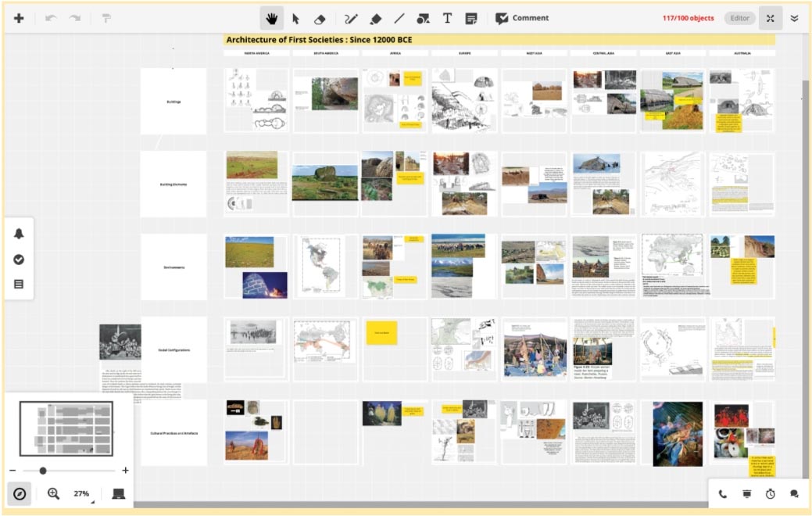Pick the Pen drawing tool
The image size is (812, 516).
coord(351,18)
